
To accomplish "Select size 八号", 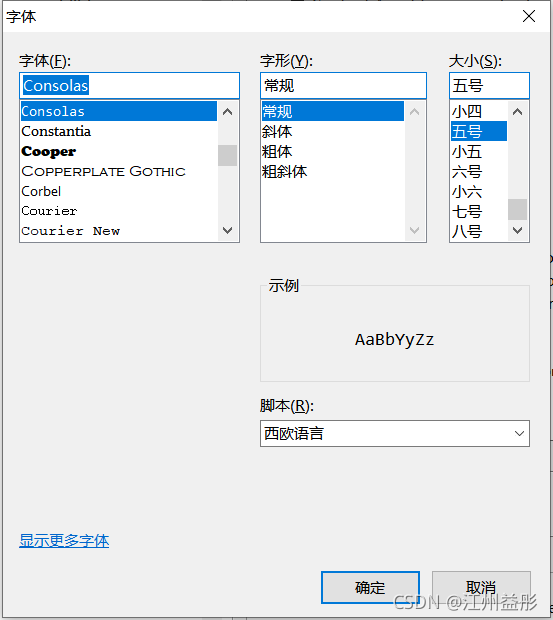I will point(479,231).
